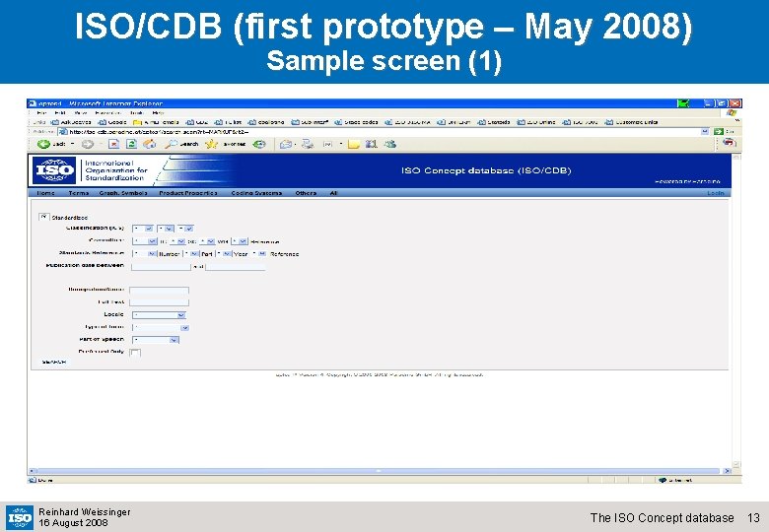This screenshot has width=769, height=532.
Task: Open the Favorites menu
Action: [x=107, y=113]
